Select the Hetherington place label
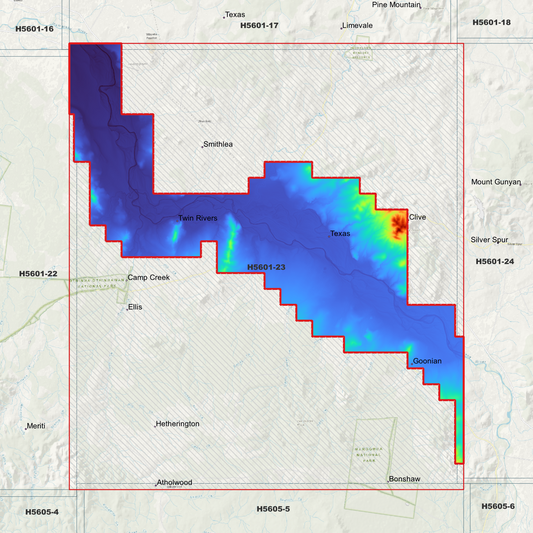533x533 pixels. 177,424
